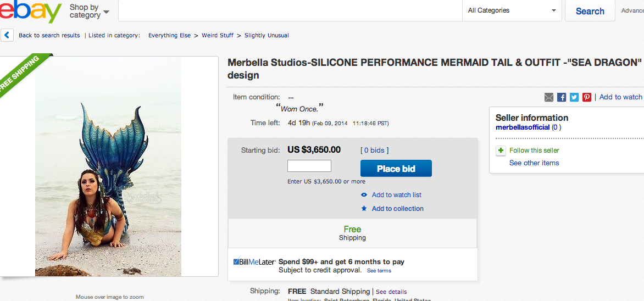Share listing on Facebook
This screenshot has width=644, height=301.
[x=562, y=97]
